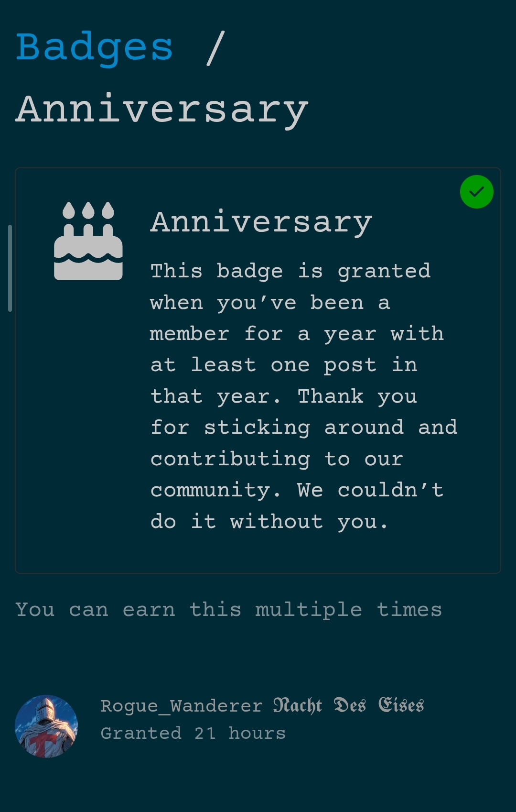Screen dimensions: 516x812
Task: Click the "Thank you" text in the description
Action: [357, 396]
